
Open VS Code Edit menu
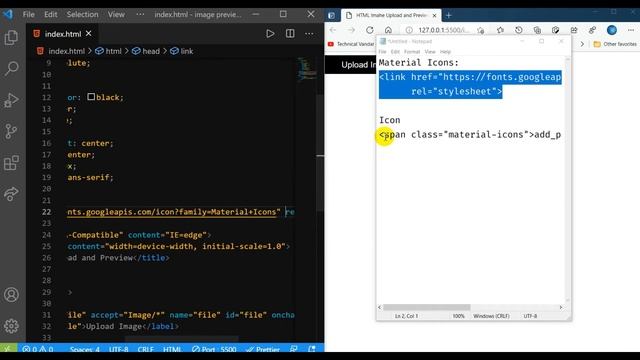click(x=51, y=14)
